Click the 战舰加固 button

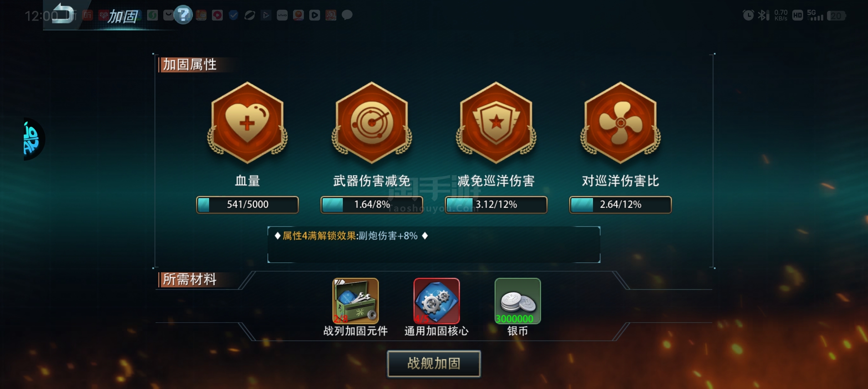pyautogui.click(x=434, y=363)
